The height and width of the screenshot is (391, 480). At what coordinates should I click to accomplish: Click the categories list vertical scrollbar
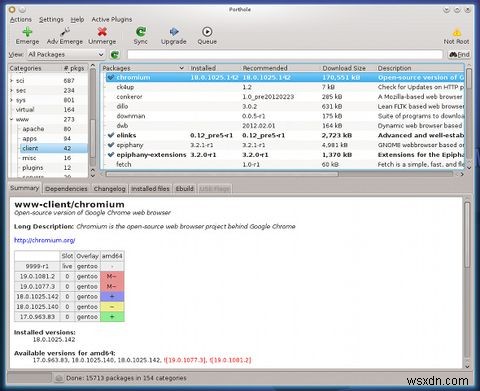[93, 138]
